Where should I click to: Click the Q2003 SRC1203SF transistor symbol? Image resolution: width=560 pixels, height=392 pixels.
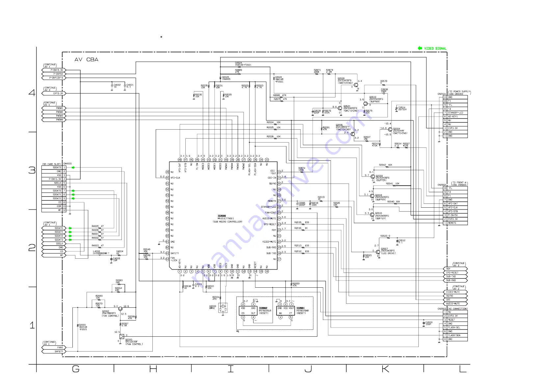coord(121,336)
